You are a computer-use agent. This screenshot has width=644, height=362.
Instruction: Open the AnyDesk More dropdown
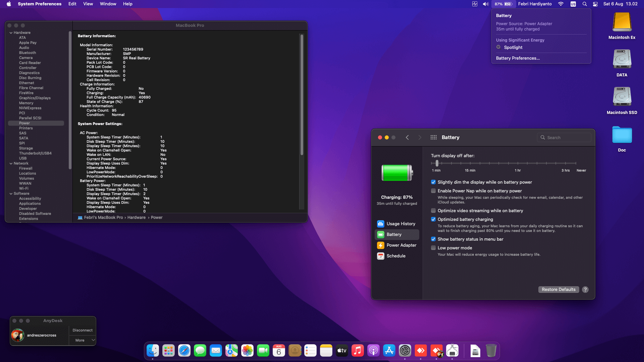click(x=83, y=340)
